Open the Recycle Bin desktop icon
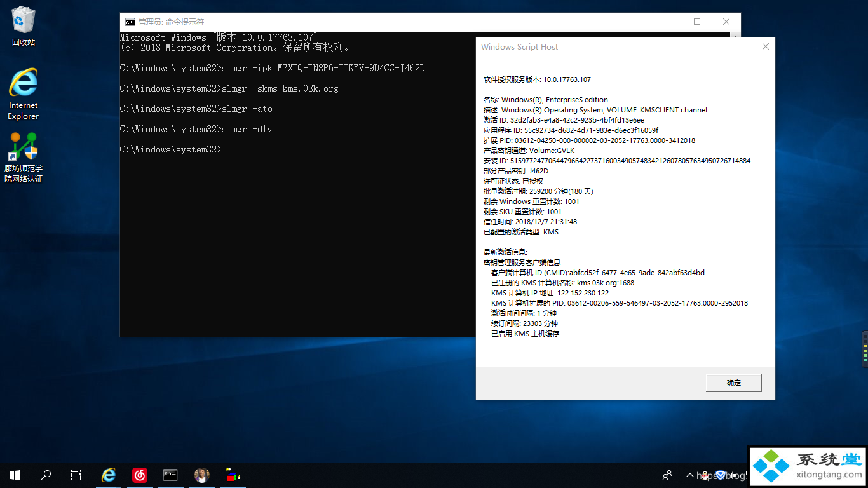 [x=24, y=27]
